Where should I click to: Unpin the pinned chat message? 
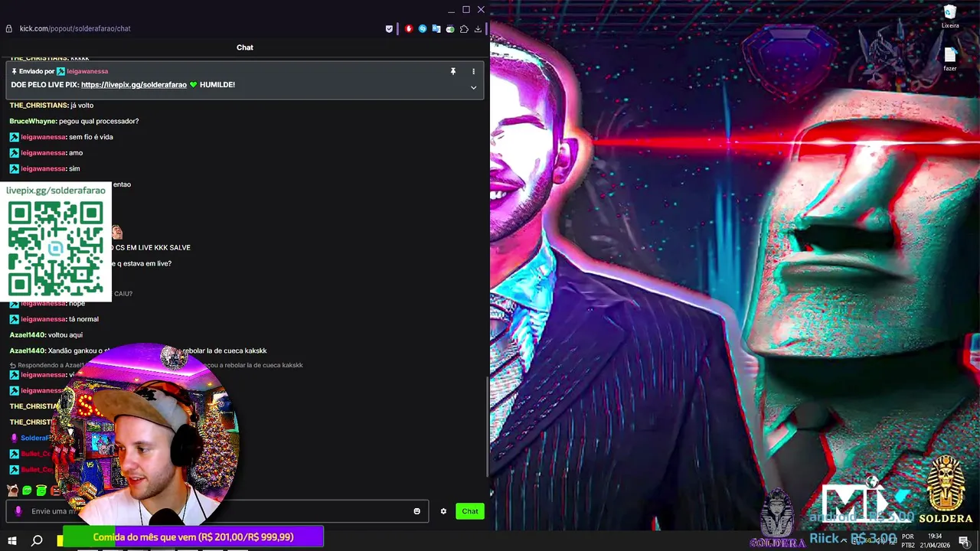(x=452, y=71)
